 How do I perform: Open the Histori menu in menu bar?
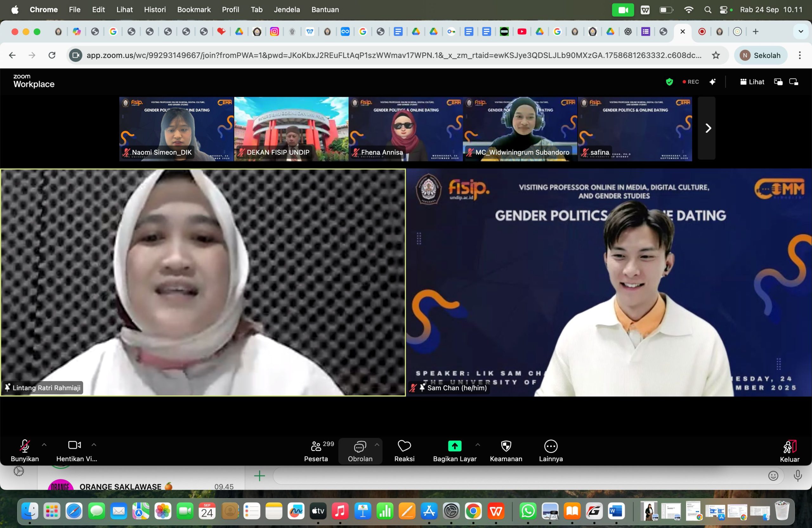click(x=155, y=10)
